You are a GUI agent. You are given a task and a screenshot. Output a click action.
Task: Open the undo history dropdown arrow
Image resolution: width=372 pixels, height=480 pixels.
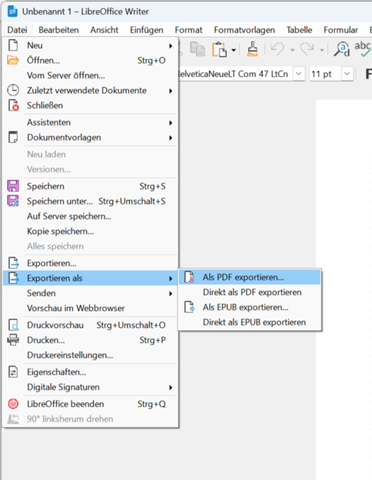click(x=292, y=50)
